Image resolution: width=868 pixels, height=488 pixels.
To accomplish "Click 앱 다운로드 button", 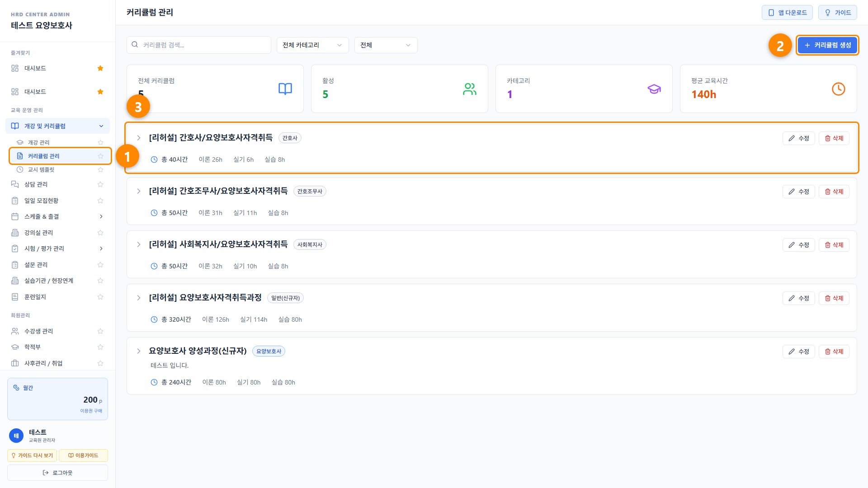I will pyautogui.click(x=787, y=13).
